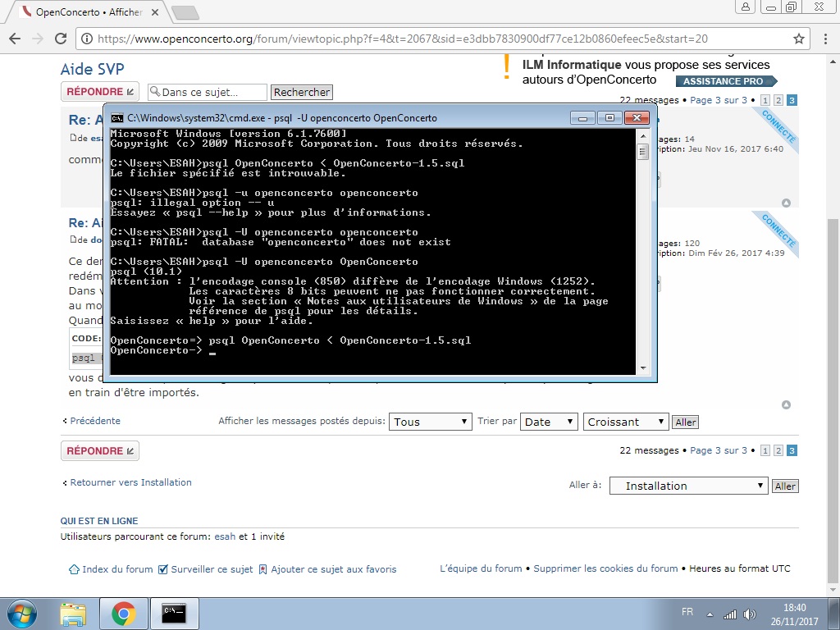Open the Windows Start menu
The image size is (840, 630).
pyautogui.click(x=21, y=614)
